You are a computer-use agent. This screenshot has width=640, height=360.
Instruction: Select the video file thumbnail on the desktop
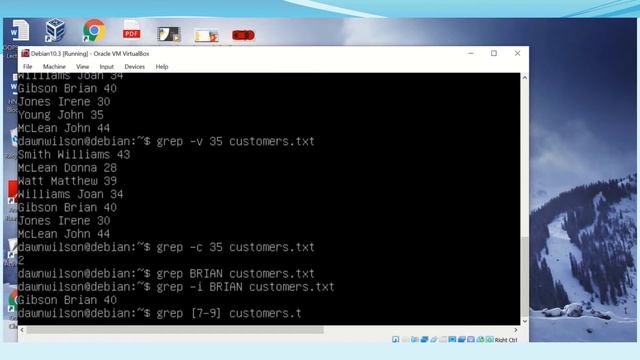tap(169, 34)
